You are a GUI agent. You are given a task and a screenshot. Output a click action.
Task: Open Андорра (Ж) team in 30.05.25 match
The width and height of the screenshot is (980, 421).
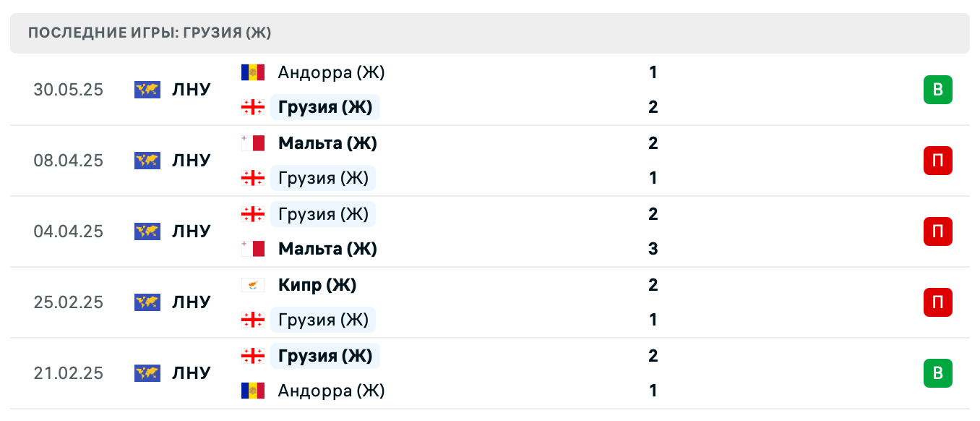click(331, 72)
